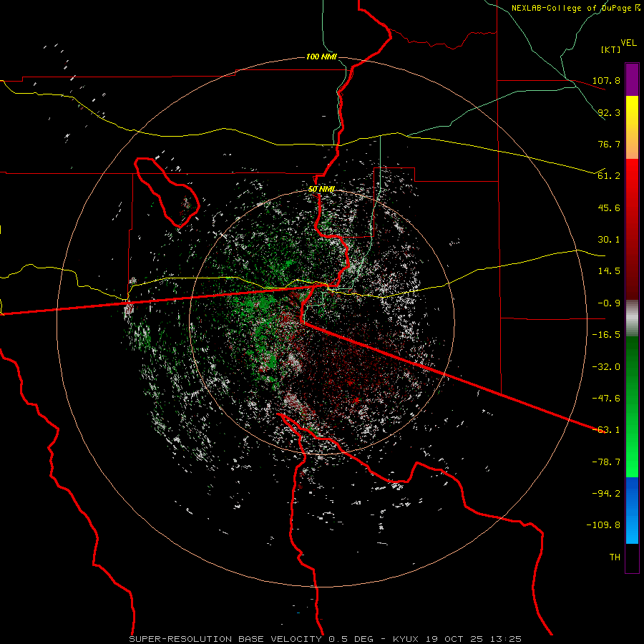
Task: Click the 100 NMI range ring label
Action: click(321, 57)
